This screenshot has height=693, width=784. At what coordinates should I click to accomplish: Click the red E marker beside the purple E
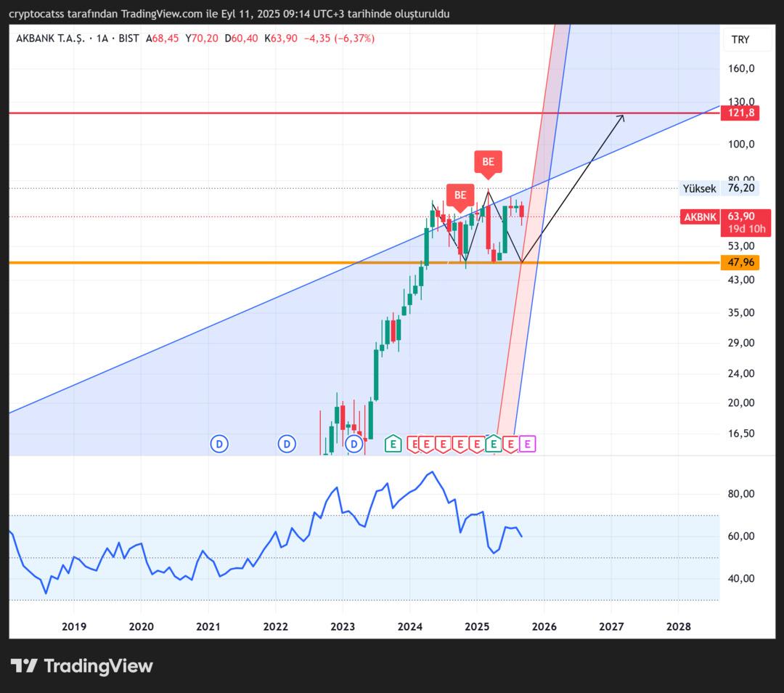click(x=510, y=444)
